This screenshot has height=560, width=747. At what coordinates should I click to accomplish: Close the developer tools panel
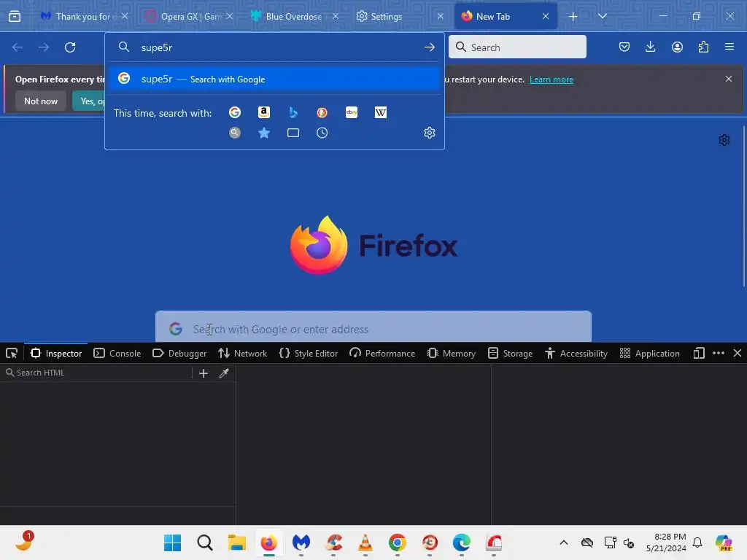(x=738, y=354)
